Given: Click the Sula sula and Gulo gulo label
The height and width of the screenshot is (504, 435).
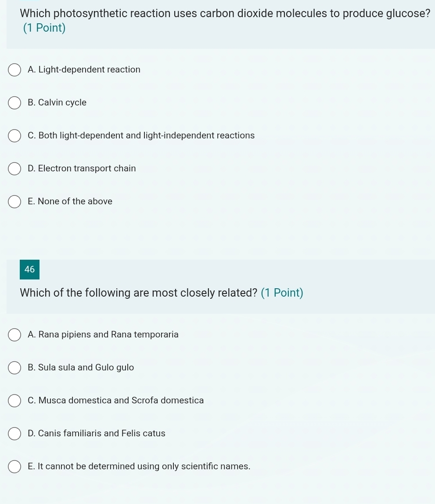Looking at the screenshot, I should pos(81,367).
